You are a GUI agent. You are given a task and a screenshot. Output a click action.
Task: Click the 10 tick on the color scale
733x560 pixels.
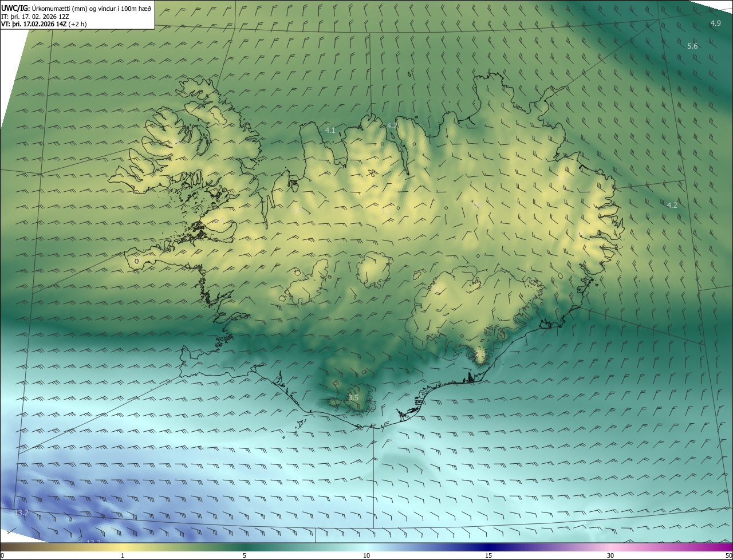click(366, 555)
